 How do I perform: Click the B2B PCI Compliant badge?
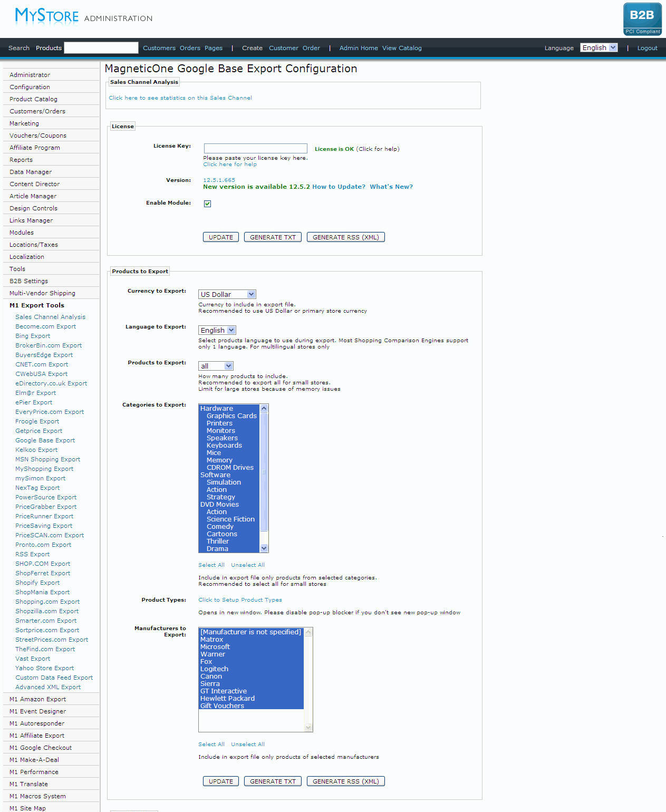point(642,19)
